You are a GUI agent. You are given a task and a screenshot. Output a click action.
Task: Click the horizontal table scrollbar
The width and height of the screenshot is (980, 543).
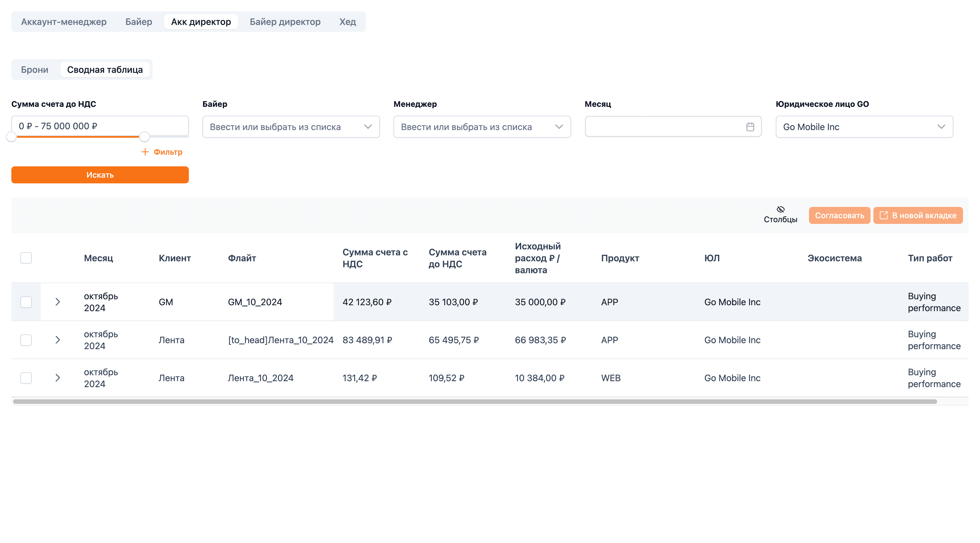tap(475, 402)
